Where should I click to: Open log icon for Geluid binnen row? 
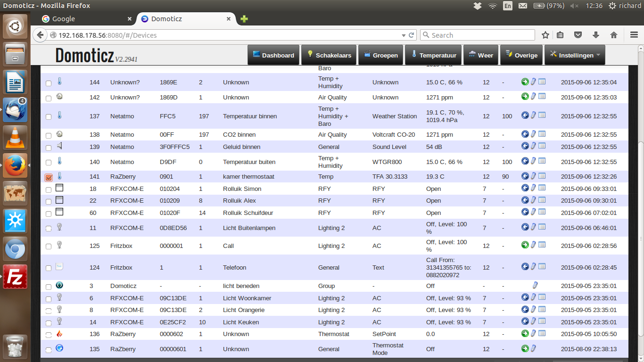(542, 146)
